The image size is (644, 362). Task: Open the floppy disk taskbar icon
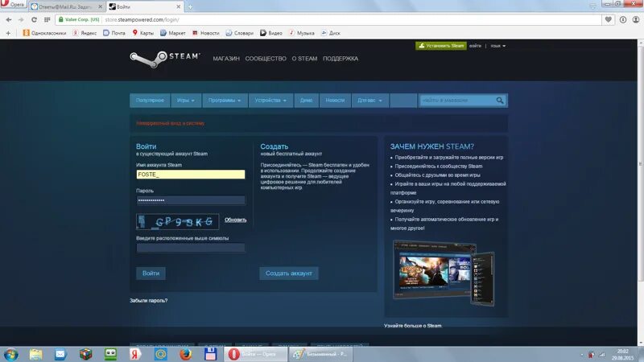pyautogui.click(x=210, y=354)
